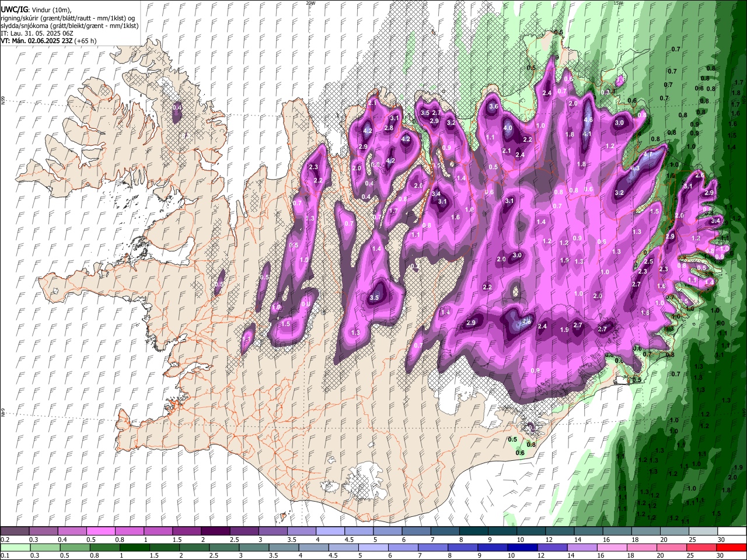The image size is (747, 560).
Task: Click the '4.0' snowfall value on the map
Action: [508, 128]
